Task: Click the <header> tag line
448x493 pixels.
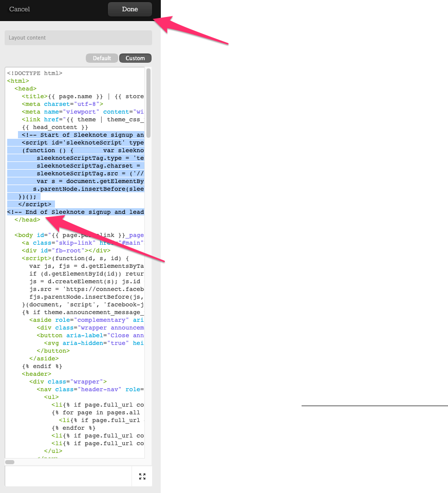Action: [36, 374]
